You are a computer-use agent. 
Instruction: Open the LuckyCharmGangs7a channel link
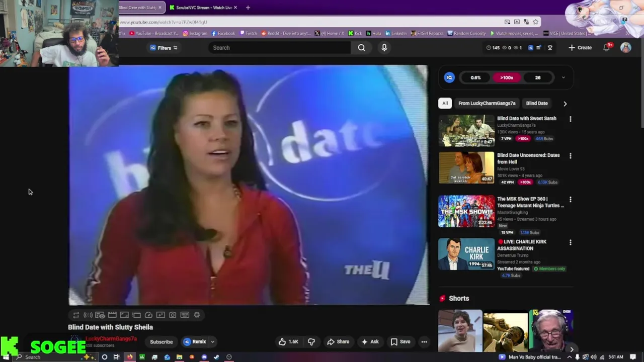pyautogui.click(x=111, y=339)
